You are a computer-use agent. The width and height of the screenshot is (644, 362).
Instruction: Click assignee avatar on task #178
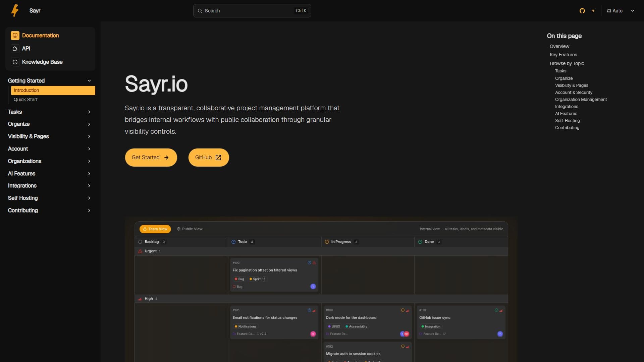(500, 334)
